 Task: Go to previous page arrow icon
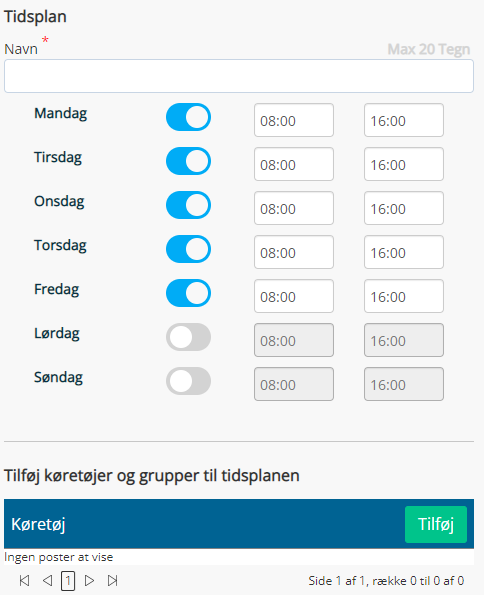pos(47,581)
